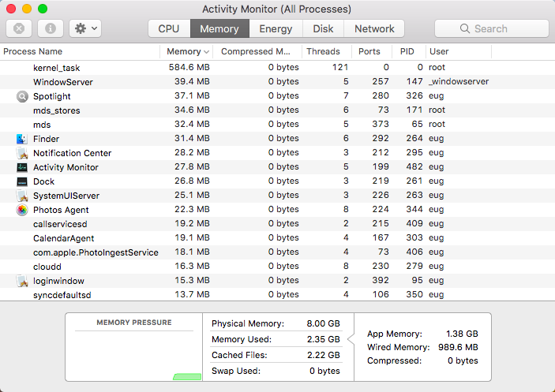The height and width of the screenshot is (392, 555).
Task: Toggle Memory column sort order arrow
Action: coord(207,52)
